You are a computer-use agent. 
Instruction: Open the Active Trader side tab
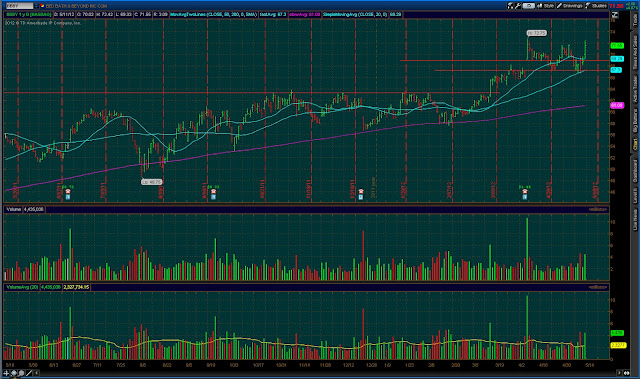(x=635, y=89)
